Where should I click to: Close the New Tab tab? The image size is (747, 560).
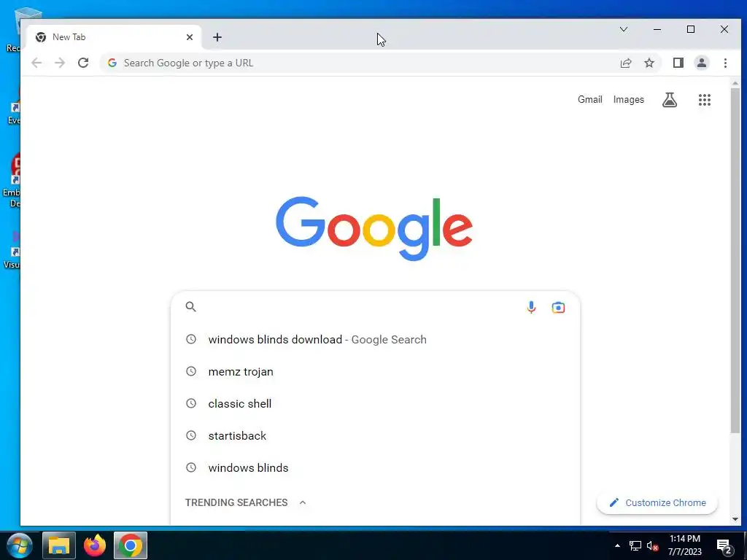point(190,37)
